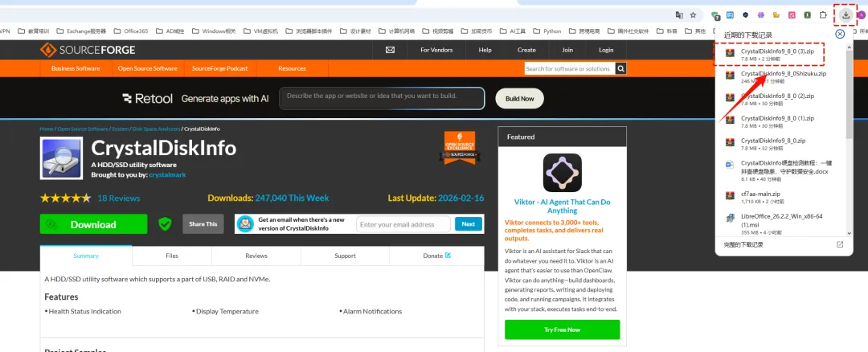Click Help in header
868x352 pixels.
[485, 50]
